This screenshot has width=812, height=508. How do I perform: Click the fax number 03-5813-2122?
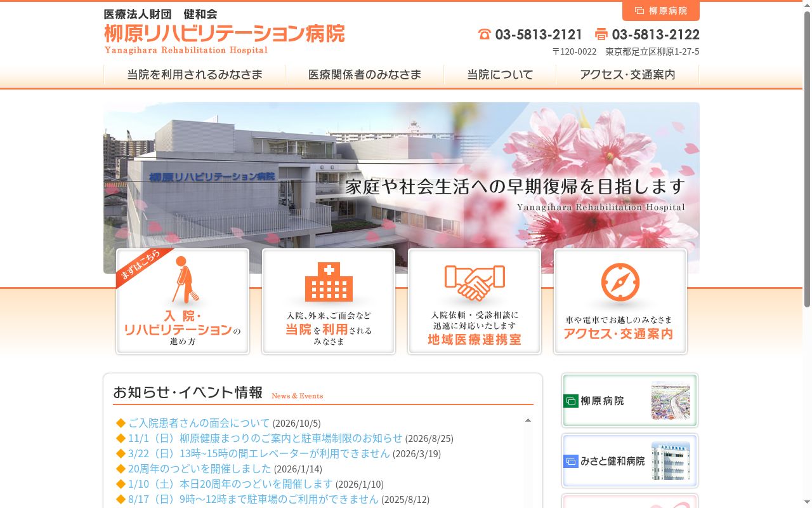click(656, 34)
